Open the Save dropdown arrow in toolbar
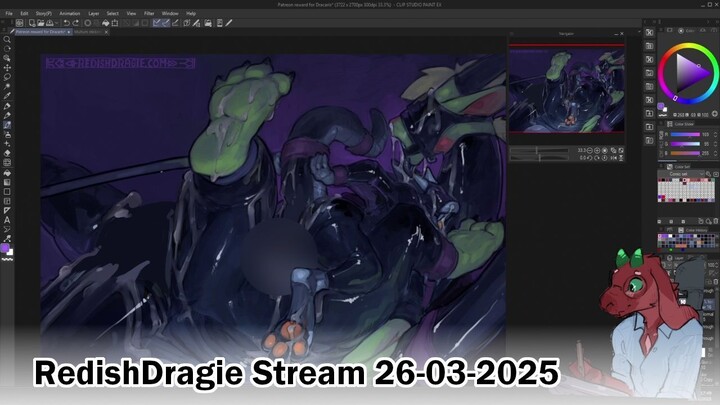720x405 pixels. click(57, 23)
